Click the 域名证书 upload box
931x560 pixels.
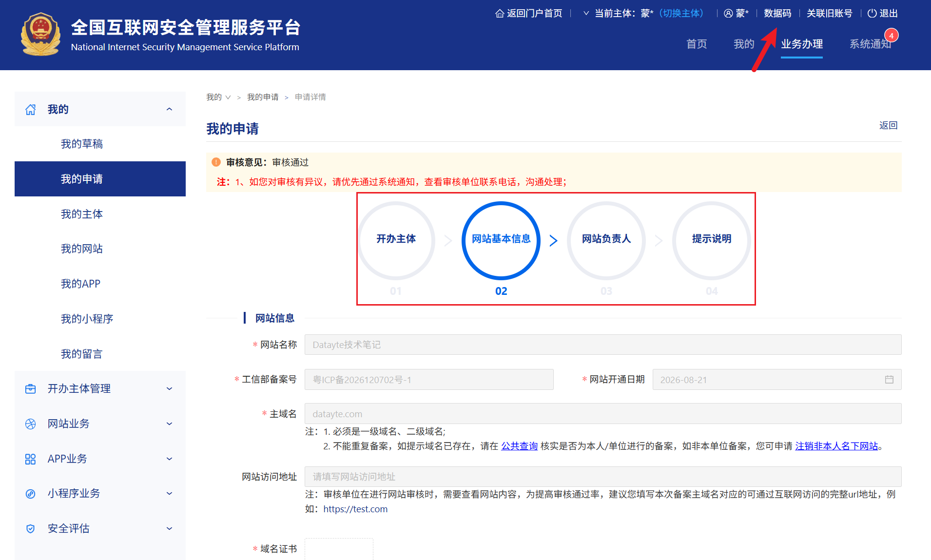click(339, 549)
